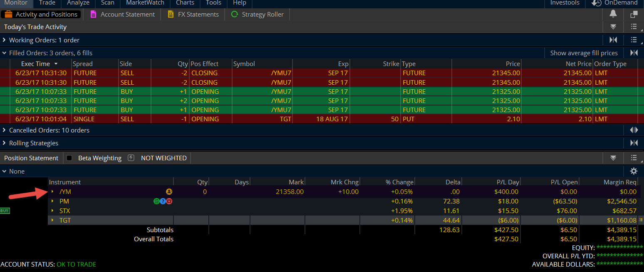This screenshot has width=644, height=272.
Task: Click the OnDemand clock icon
Action: (x=596, y=3)
